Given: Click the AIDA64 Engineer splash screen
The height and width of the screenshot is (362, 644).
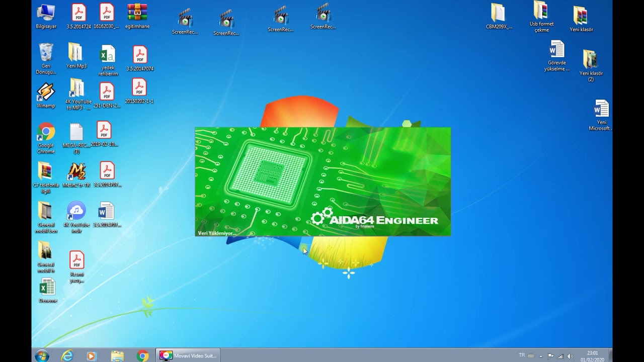Looking at the screenshot, I should tap(323, 182).
